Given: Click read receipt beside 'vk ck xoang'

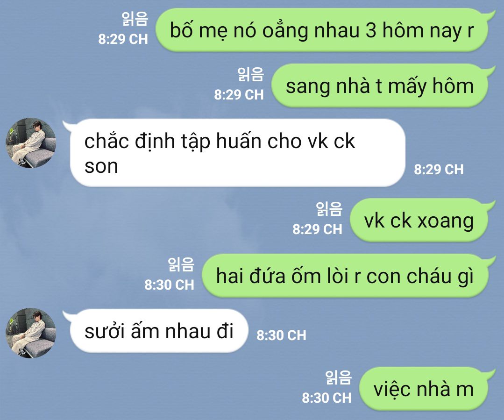Looking at the screenshot, I should pos(329,209).
